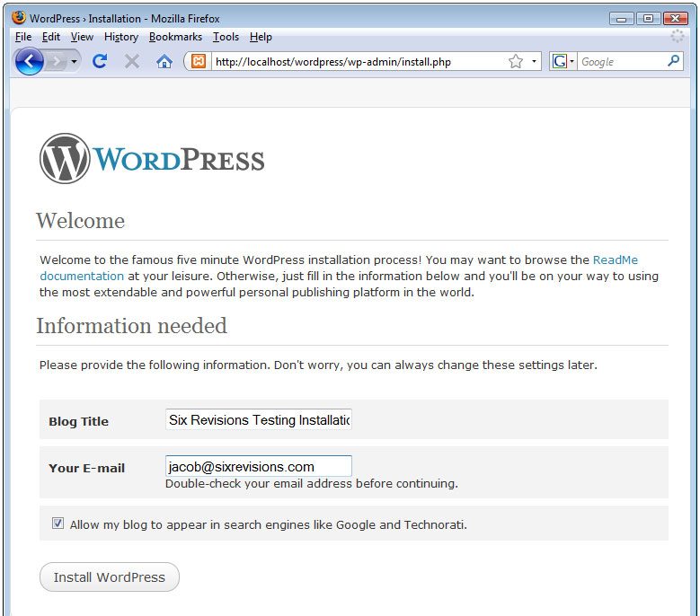
Task: Open the Help menu
Action: click(x=261, y=37)
